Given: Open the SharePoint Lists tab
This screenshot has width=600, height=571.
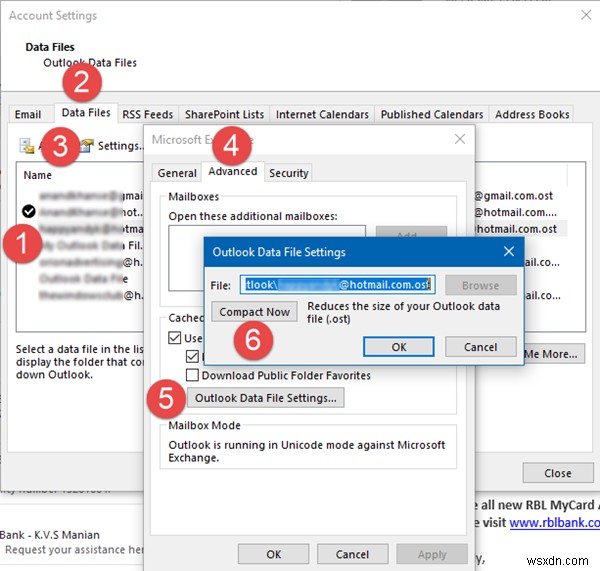Looking at the screenshot, I should pos(224,114).
